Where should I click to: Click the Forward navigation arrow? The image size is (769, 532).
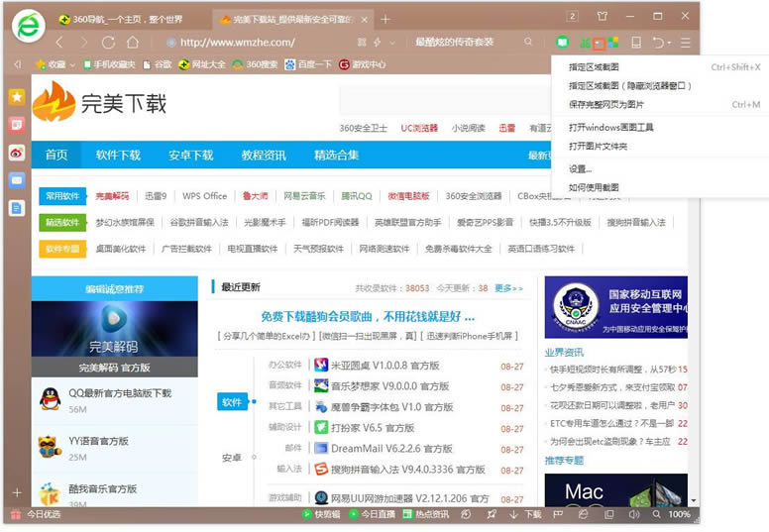pos(84,43)
